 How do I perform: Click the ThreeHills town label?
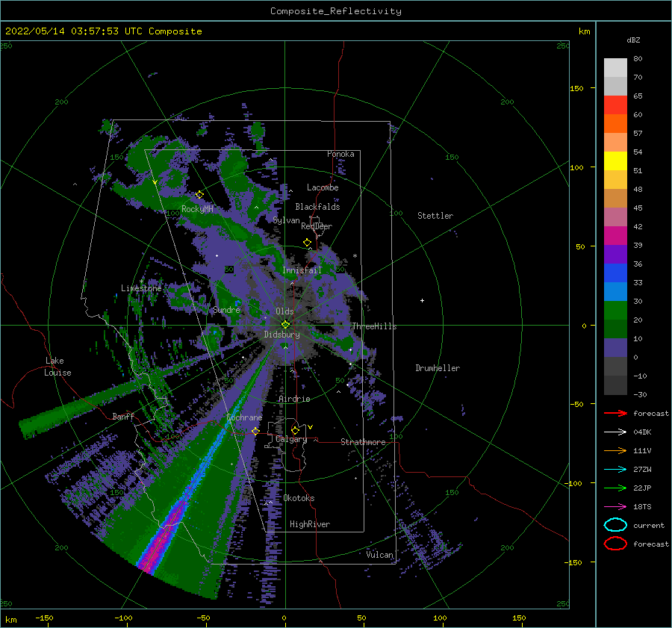point(374,326)
